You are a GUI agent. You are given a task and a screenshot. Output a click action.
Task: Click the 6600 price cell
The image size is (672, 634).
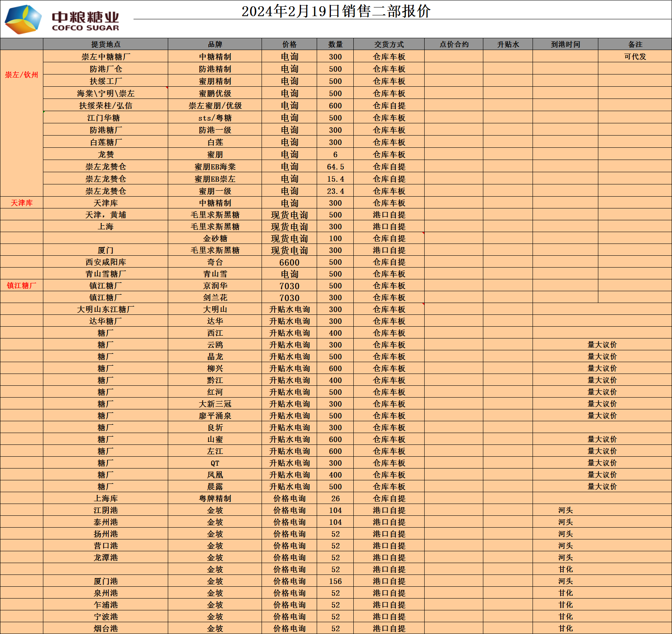[x=289, y=262]
